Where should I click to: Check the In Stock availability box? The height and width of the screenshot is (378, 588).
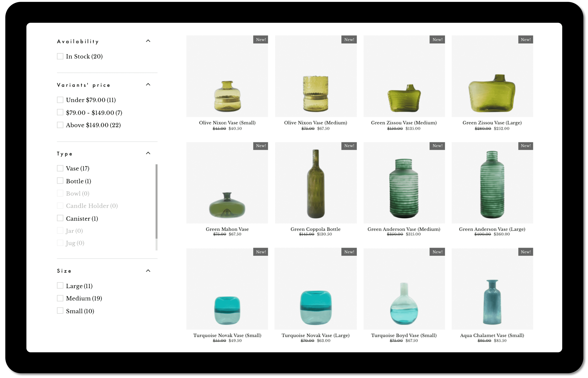pos(60,56)
